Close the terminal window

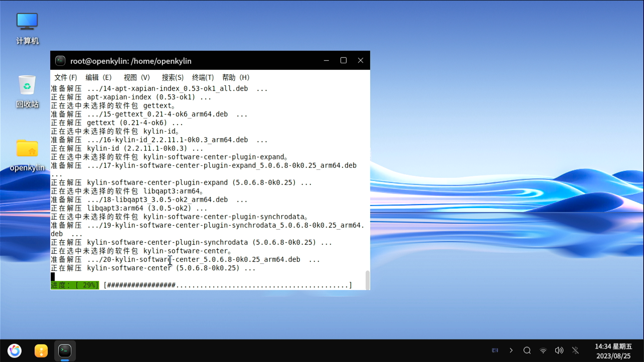tap(361, 60)
